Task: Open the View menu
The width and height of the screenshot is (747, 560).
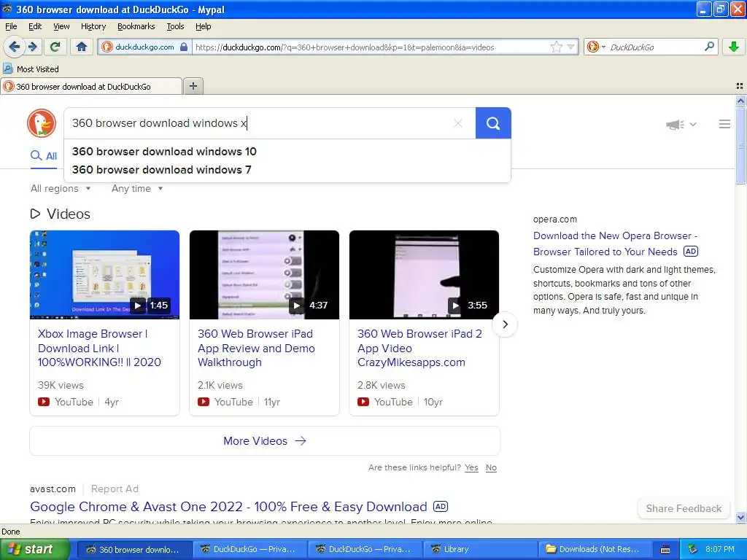Action: tap(61, 26)
